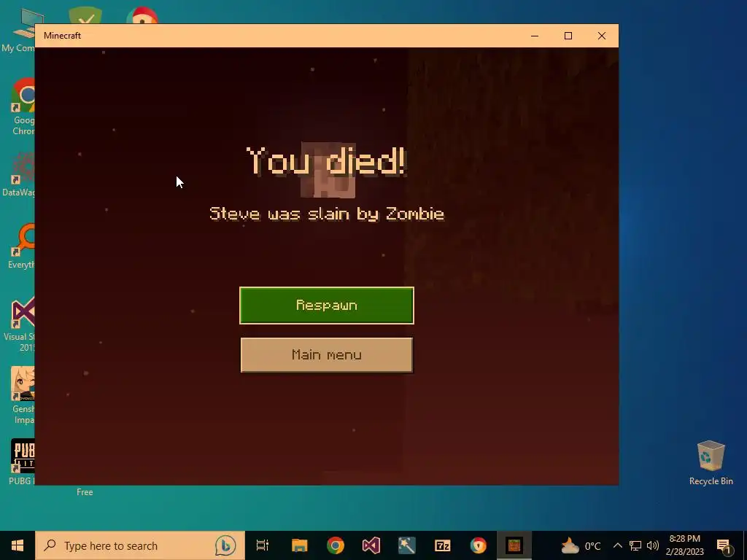The width and height of the screenshot is (747, 560).
Task: Open Google Chrome from the taskbar
Action: click(x=336, y=545)
